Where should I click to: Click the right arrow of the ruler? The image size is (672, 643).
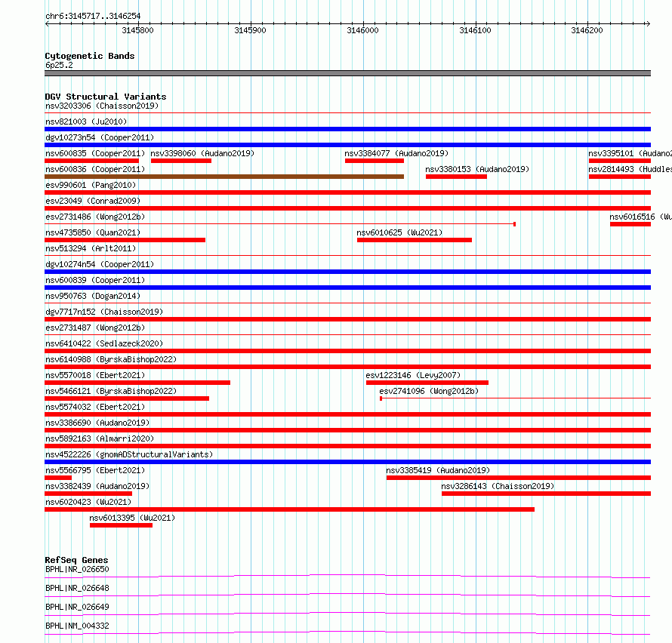point(648,24)
